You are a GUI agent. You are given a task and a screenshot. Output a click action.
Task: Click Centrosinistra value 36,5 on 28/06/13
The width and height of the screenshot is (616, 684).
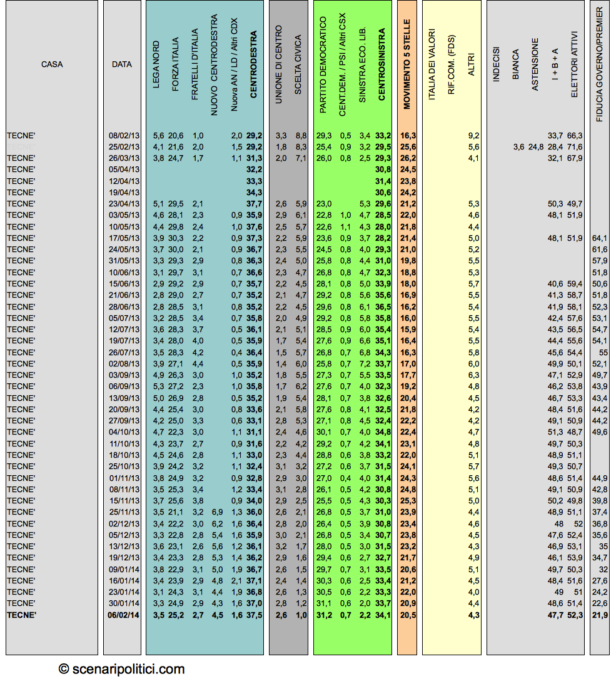click(x=383, y=306)
